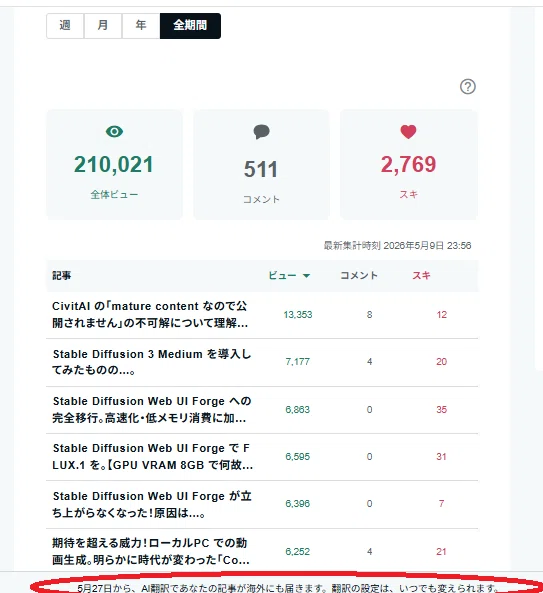Toggle the ビュー sort arrow
Image resolution: width=543 pixels, height=593 pixels.
click(x=307, y=276)
